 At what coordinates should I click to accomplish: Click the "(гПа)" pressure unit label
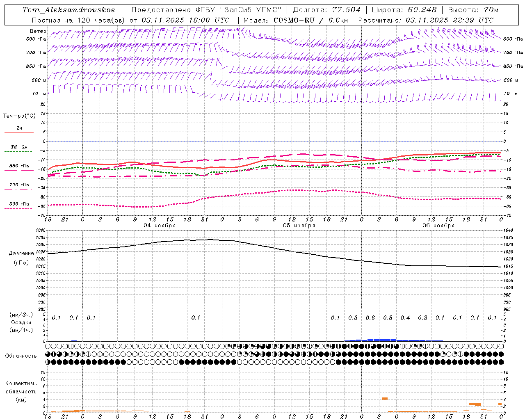coord(21,263)
